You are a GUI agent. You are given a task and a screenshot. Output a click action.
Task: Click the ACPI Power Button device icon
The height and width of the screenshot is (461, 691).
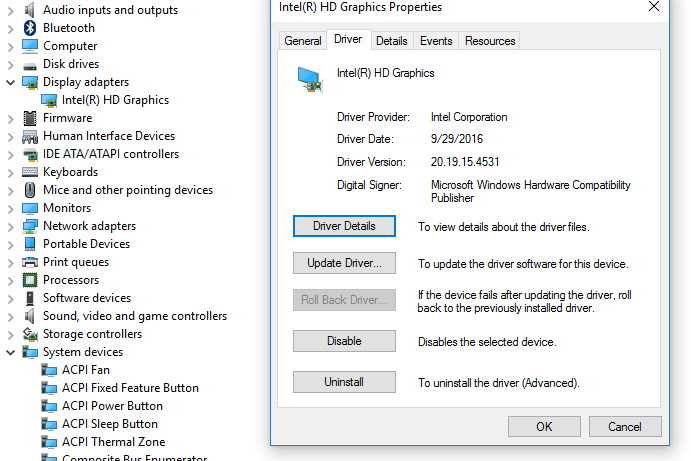[49, 406]
